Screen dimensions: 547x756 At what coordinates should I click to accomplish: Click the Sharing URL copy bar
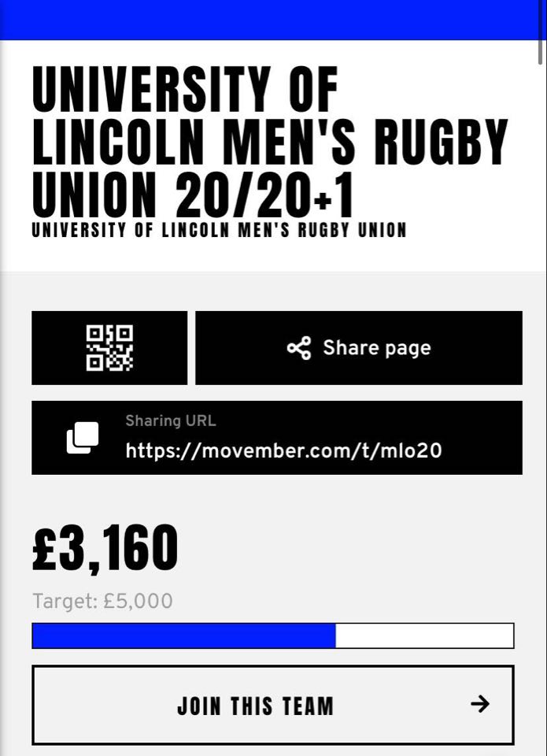(277, 437)
